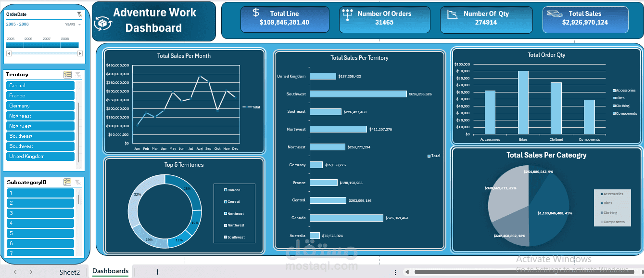
Task: Switch to the Sheet2 tab
Action: tap(70, 272)
